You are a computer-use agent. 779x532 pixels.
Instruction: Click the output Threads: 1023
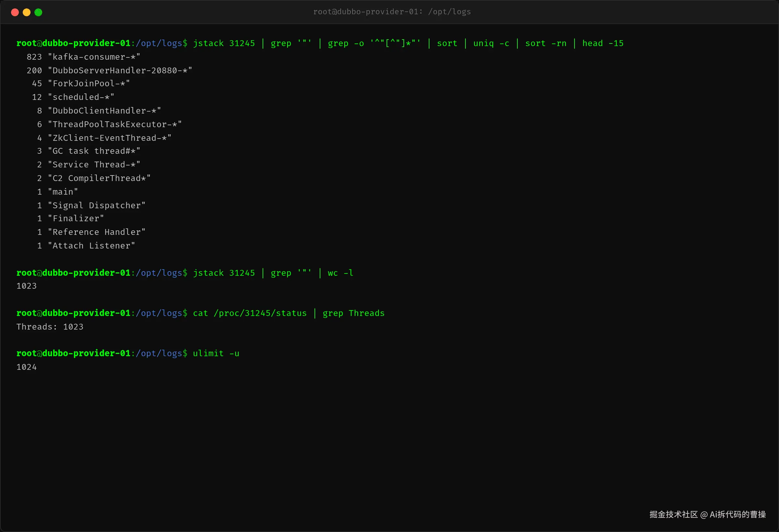tap(50, 327)
